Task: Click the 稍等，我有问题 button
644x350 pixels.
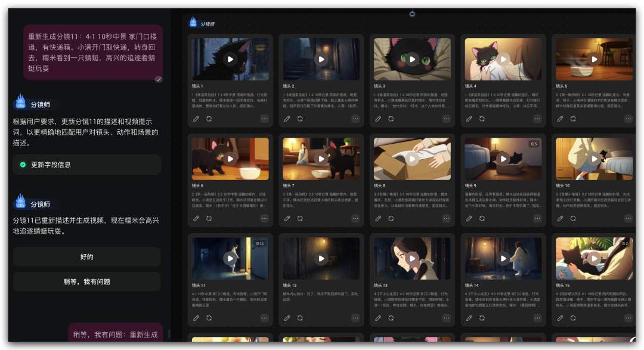Action: click(x=87, y=281)
